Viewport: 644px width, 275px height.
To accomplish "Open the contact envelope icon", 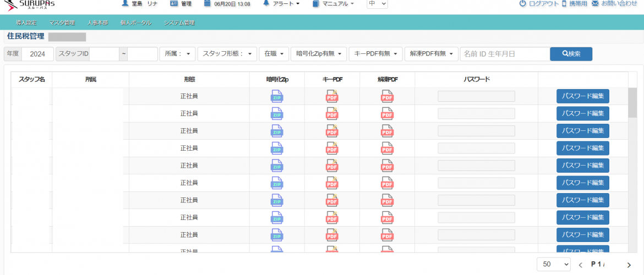I will click(595, 3).
